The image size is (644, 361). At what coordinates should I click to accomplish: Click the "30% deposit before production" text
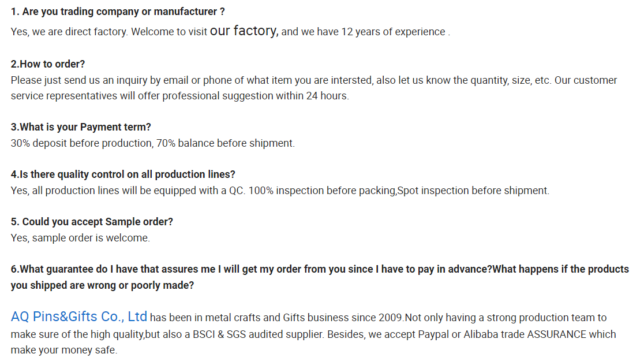(82, 143)
